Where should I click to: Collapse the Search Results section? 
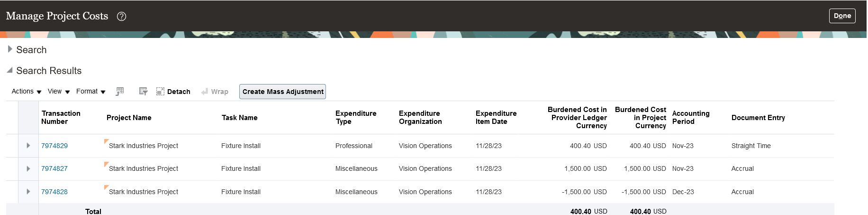[x=10, y=70]
